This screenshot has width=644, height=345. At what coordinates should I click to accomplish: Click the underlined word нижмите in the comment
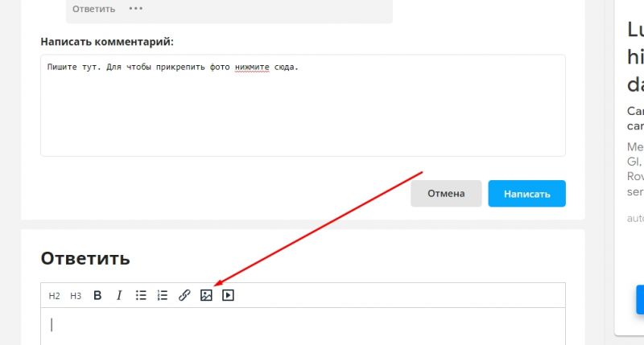click(x=254, y=66)
